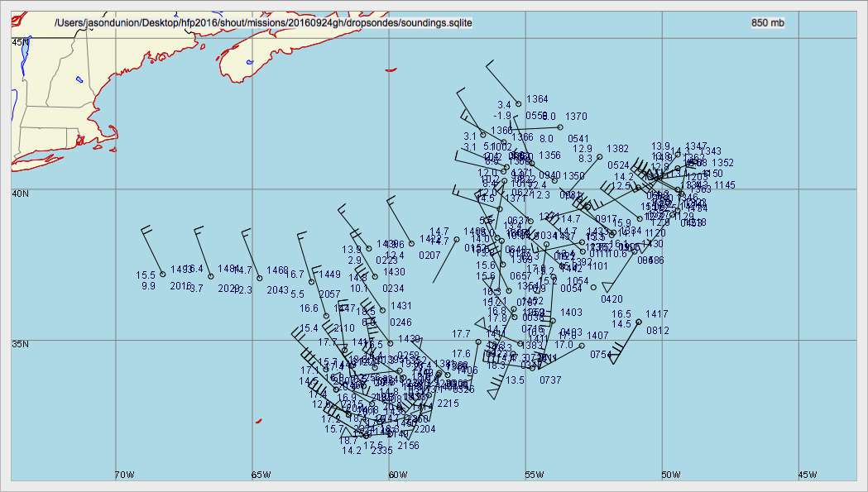Click the '0737' time label

550,380
